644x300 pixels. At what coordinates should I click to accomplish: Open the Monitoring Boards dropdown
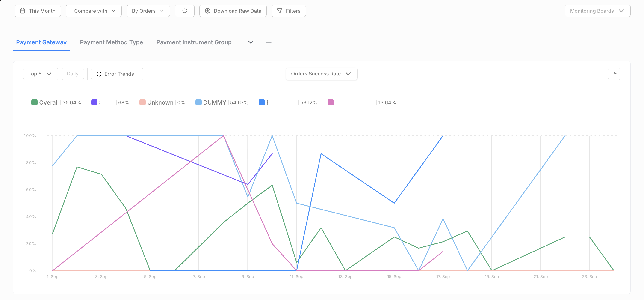coord(597,11)
